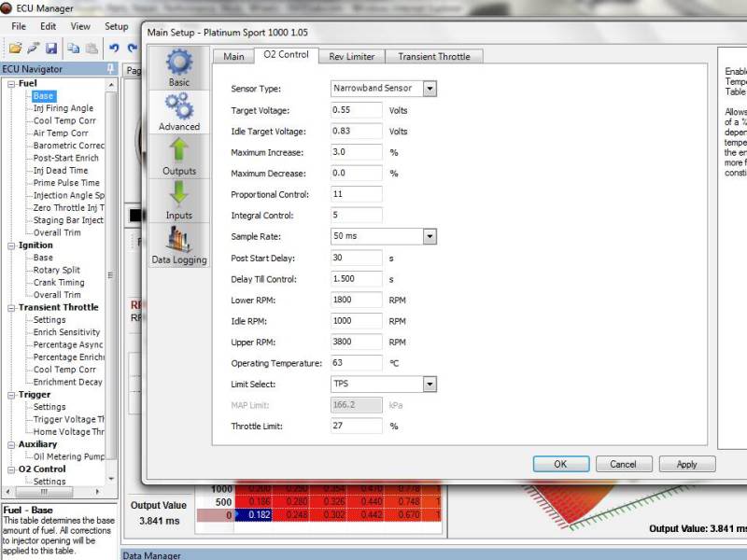Open the Sample Rate dropdown
The height and width of the screenshot is (560, 747).
[x=430, y=236]
